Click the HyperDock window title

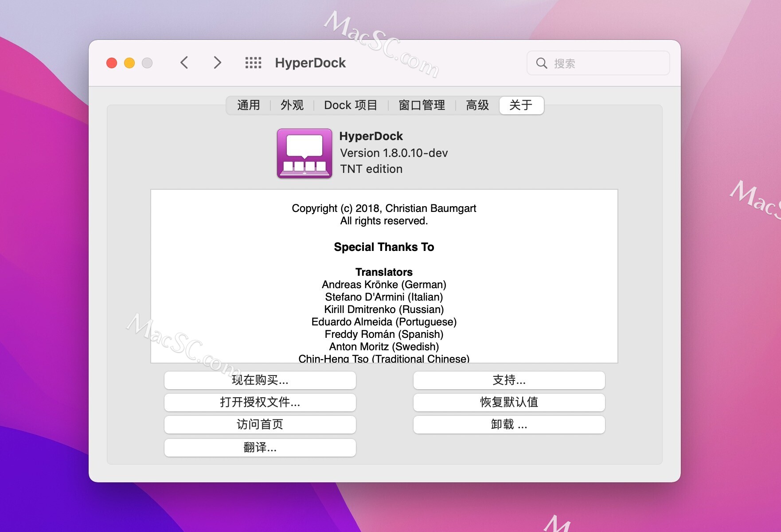tap(310, 63)
